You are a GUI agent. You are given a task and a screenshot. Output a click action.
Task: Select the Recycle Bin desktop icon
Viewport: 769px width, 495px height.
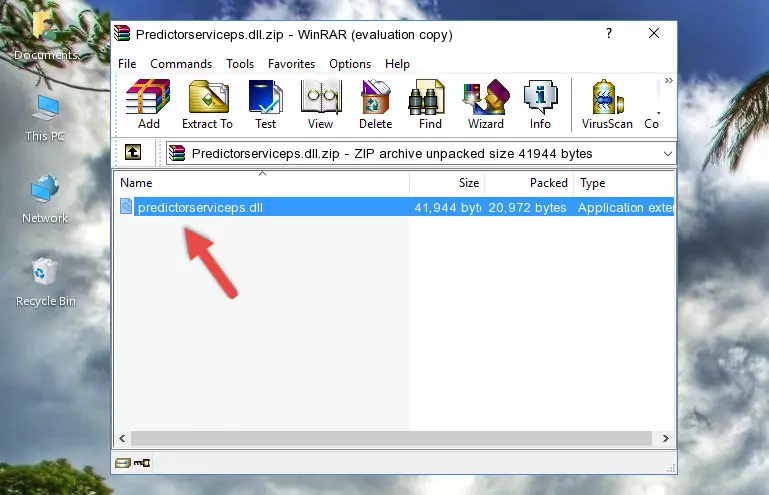[x=46, y=282]
